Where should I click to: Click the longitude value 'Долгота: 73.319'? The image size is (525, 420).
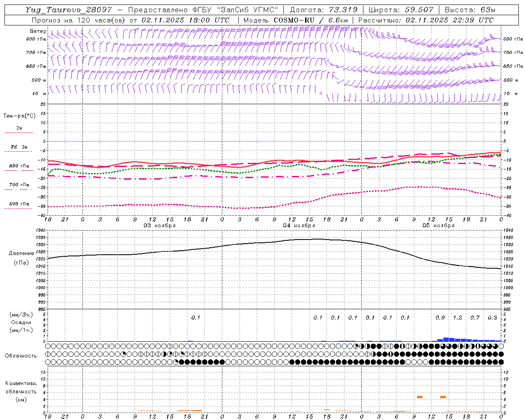(x=324, y=10)
